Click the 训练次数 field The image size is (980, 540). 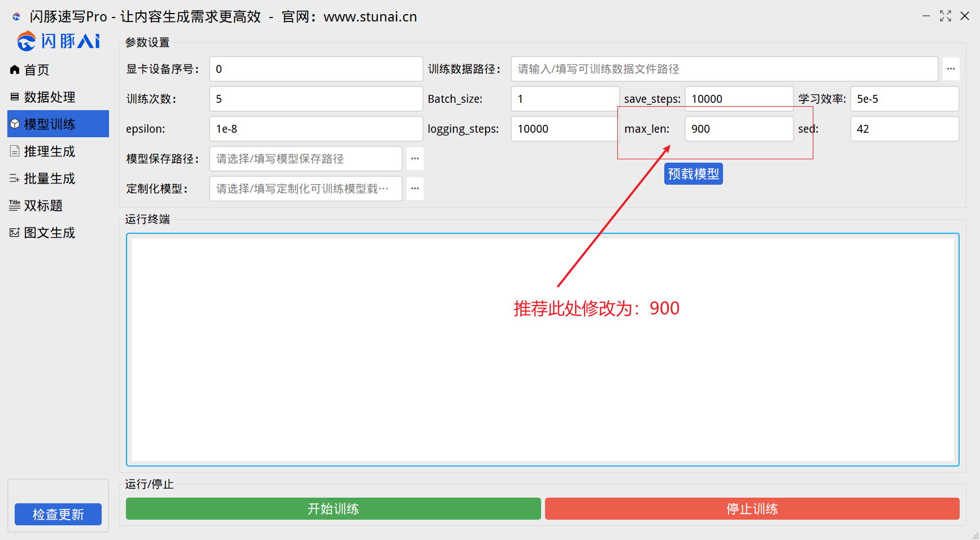pos(316,99)
